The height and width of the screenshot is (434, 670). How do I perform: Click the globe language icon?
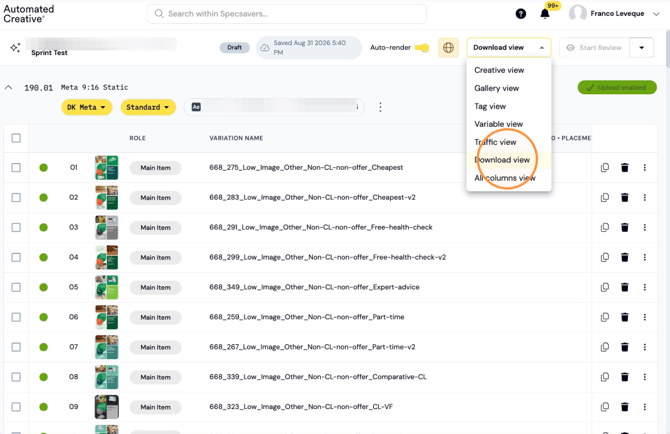tap(448, 47)
